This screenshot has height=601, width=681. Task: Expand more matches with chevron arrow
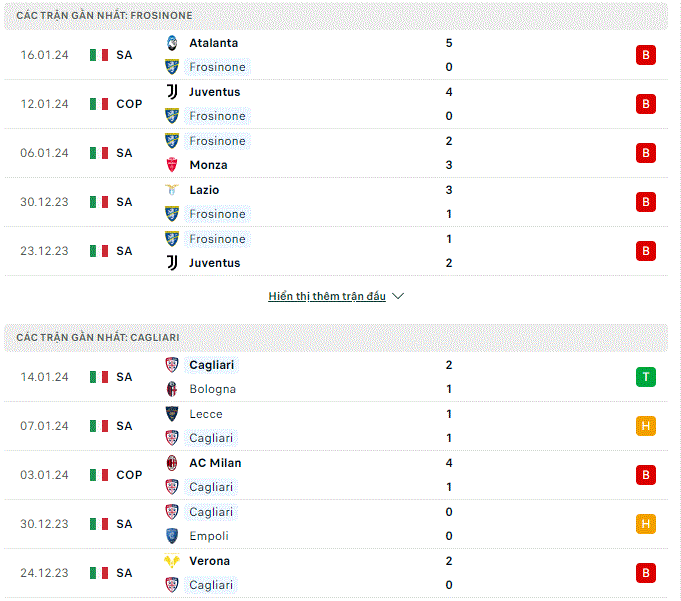pos(398,296)
